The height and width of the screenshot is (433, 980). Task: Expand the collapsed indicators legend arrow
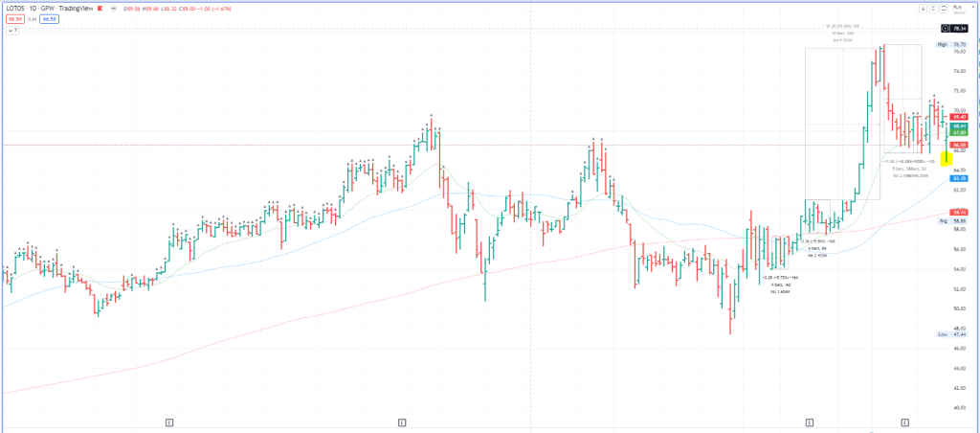click(11, 30)
